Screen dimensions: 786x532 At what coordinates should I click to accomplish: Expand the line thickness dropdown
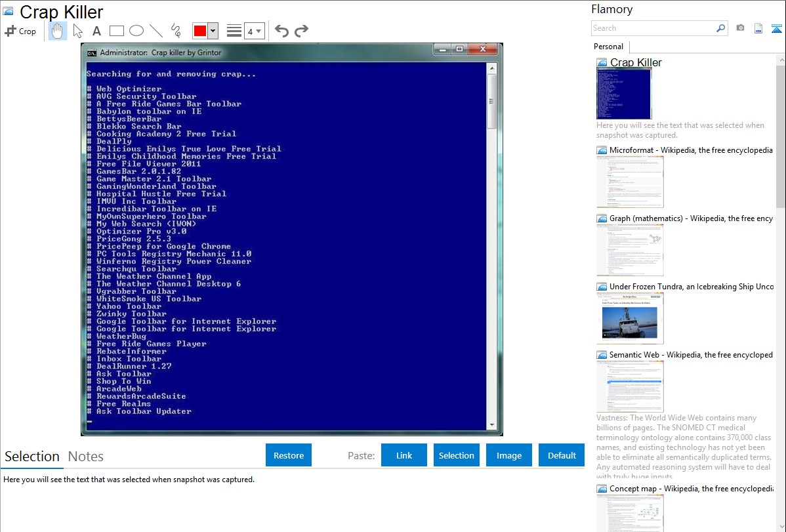254,31
